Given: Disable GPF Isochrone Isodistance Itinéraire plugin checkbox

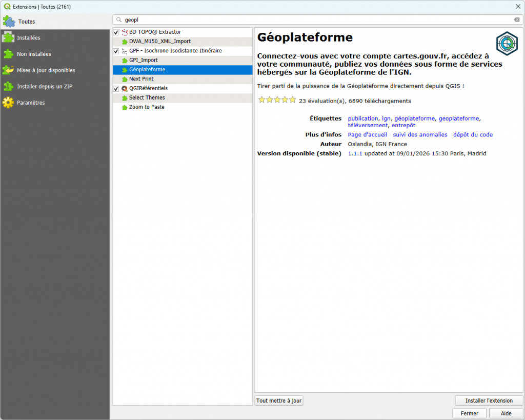Looking at the screenshot, I should coord(116,51).
